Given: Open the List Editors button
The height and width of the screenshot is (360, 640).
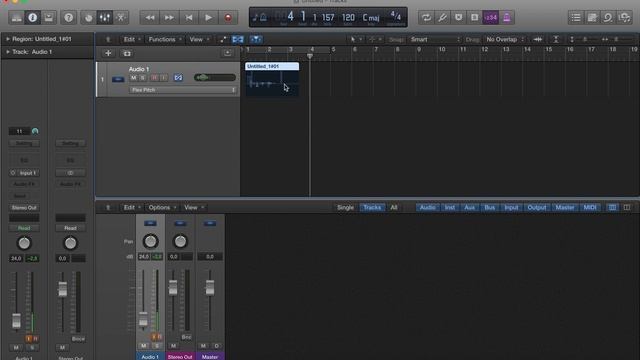Looking at the screenshot, I should (576, 18).
